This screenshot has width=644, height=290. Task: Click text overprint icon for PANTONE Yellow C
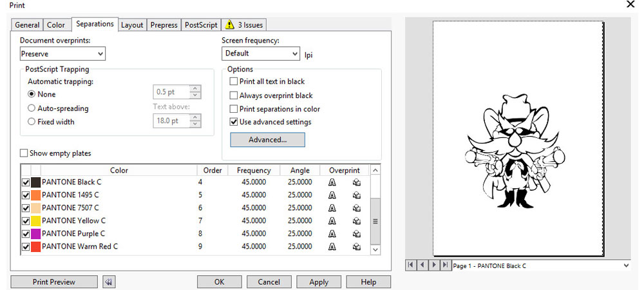click(332, 221)
